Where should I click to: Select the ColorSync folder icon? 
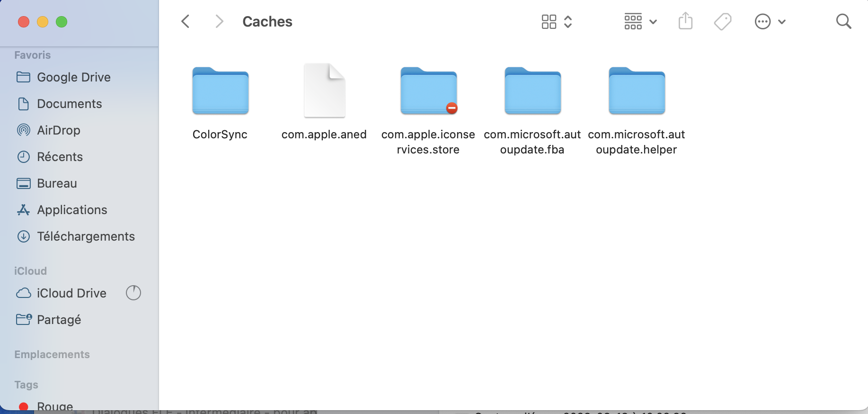(x=221, y=91)
